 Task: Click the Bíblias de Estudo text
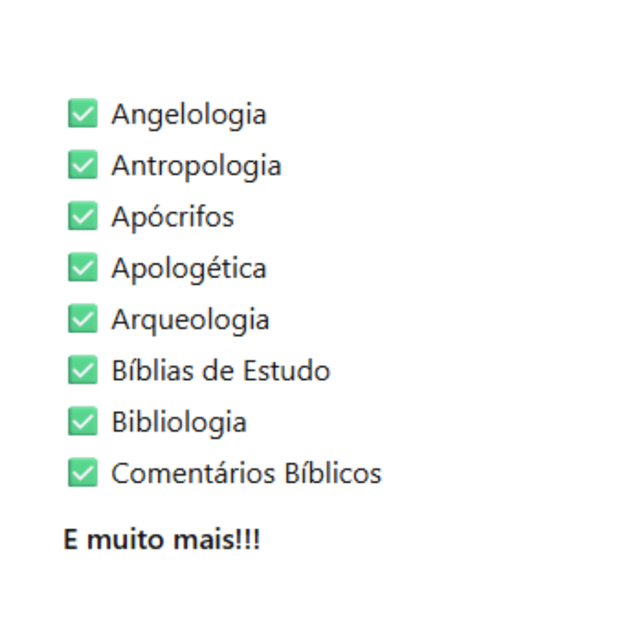point(221,370)
